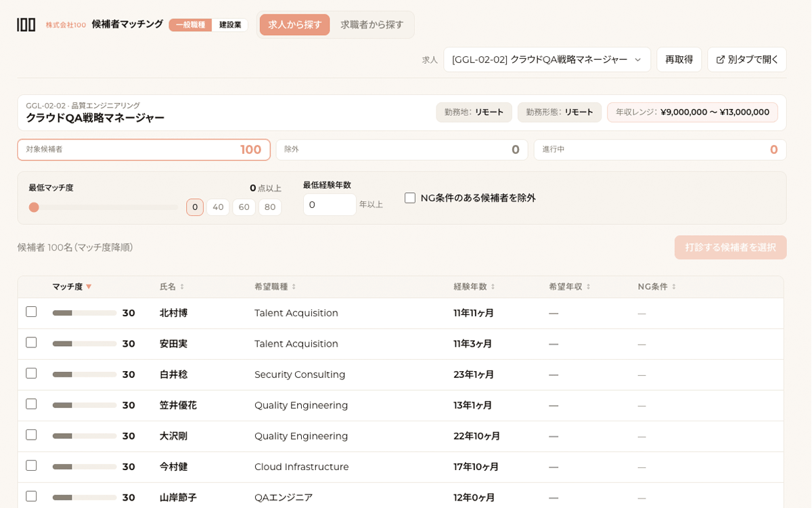The height and width of the screenshot is (508, 812).
Task: Click the 除外 0 stat card
Action: pyautogui.click(x=402, y=150)
